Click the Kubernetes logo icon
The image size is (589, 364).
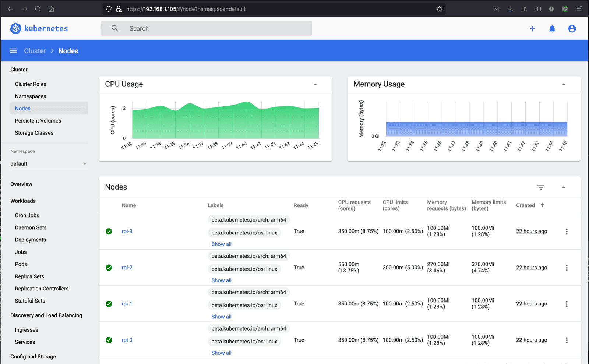point(15,28)
